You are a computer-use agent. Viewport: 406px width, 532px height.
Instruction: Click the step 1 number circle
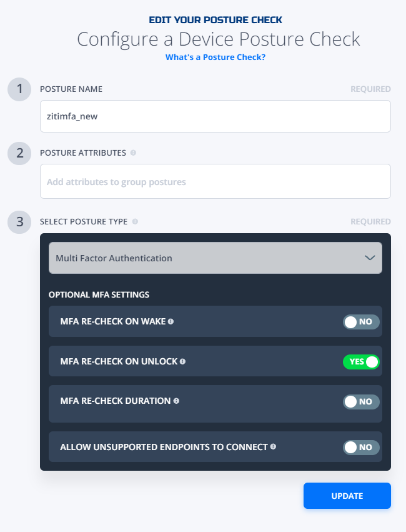click(x=19, y=89)
